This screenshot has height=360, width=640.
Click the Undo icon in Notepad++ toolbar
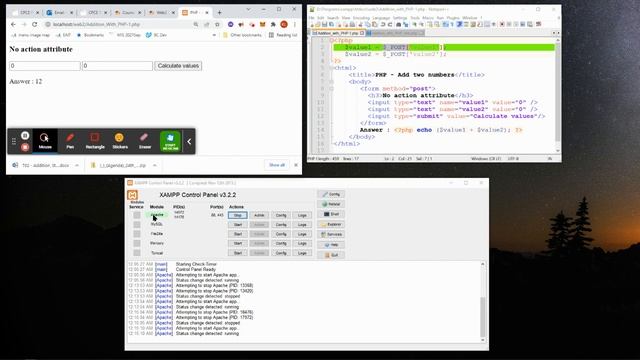pyautogui.click(x=383, y=24)
